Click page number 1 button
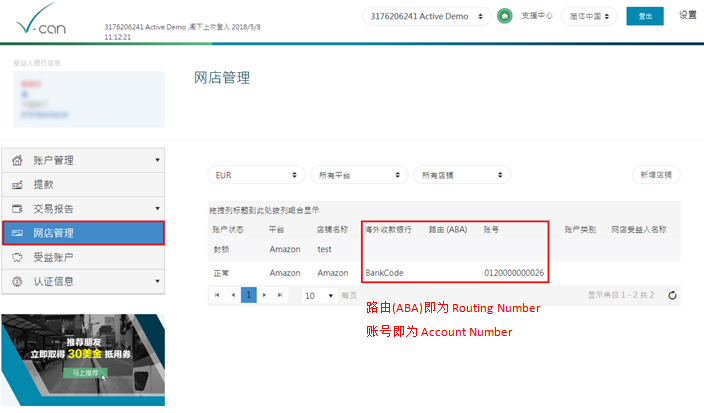The width and height of the screenshot is (704, 413). 249,295
